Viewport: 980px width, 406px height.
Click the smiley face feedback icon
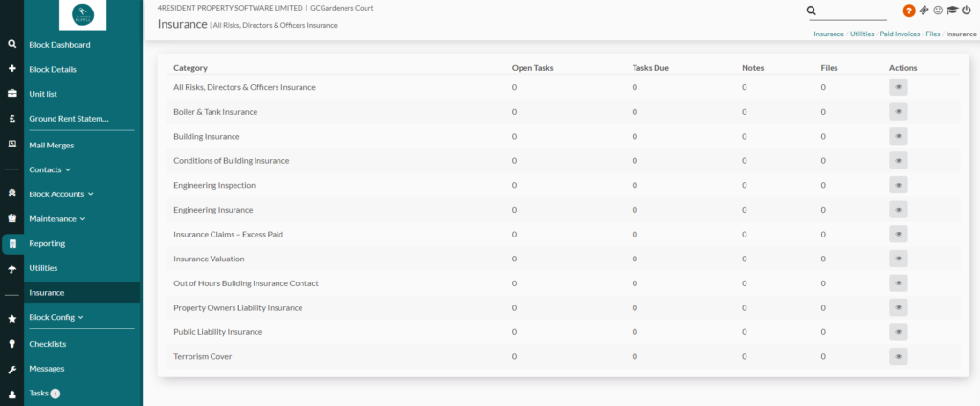pos(937,11)
